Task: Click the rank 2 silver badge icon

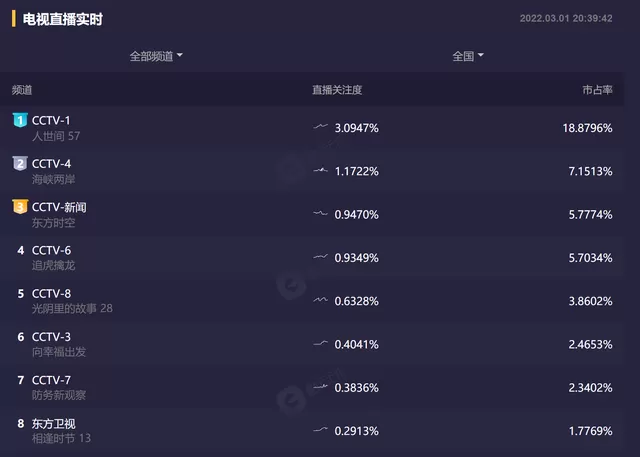Action: pyautogui.click(x=20, y=163)
